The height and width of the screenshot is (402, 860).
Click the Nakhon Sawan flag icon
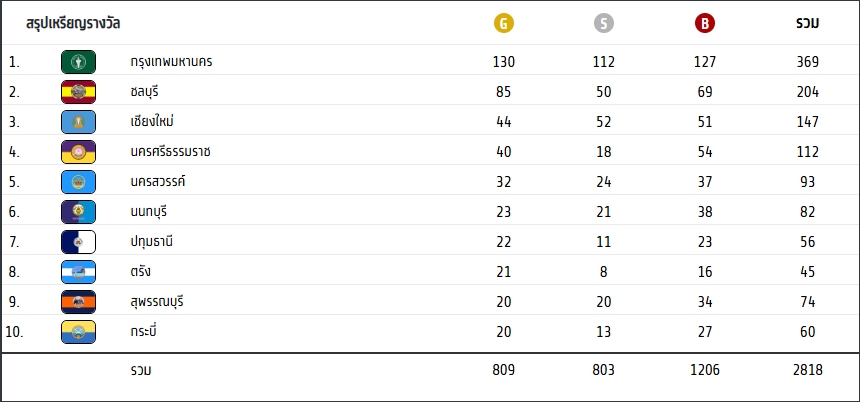coord(78,182)
